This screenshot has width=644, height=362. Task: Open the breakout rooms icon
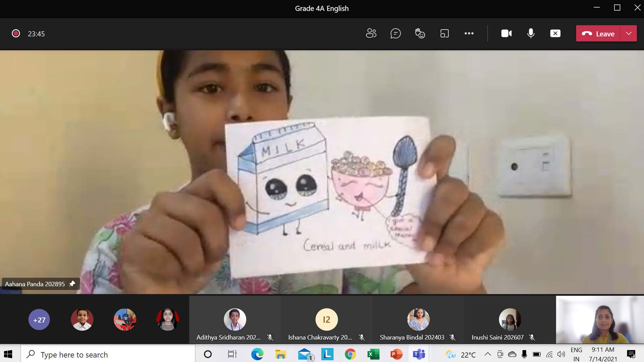[x=444, y=34]
